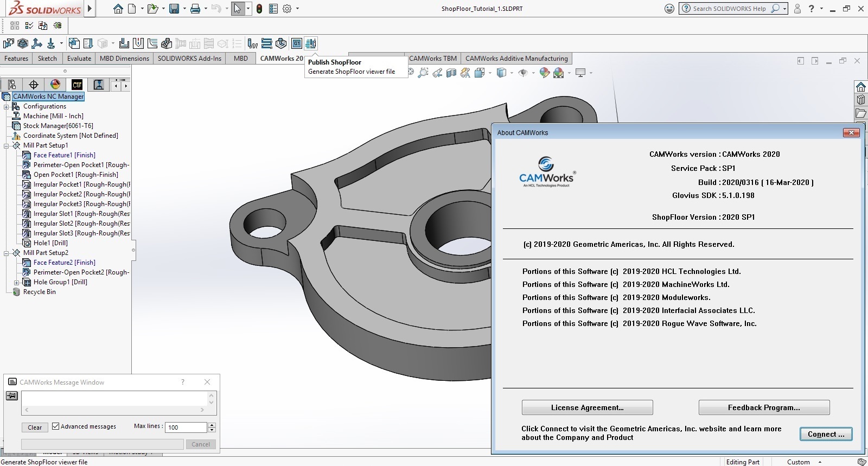Open the CAMWorks Additive Manufacturing tab
Screen dimensions: 868x466
pos(516,59)
